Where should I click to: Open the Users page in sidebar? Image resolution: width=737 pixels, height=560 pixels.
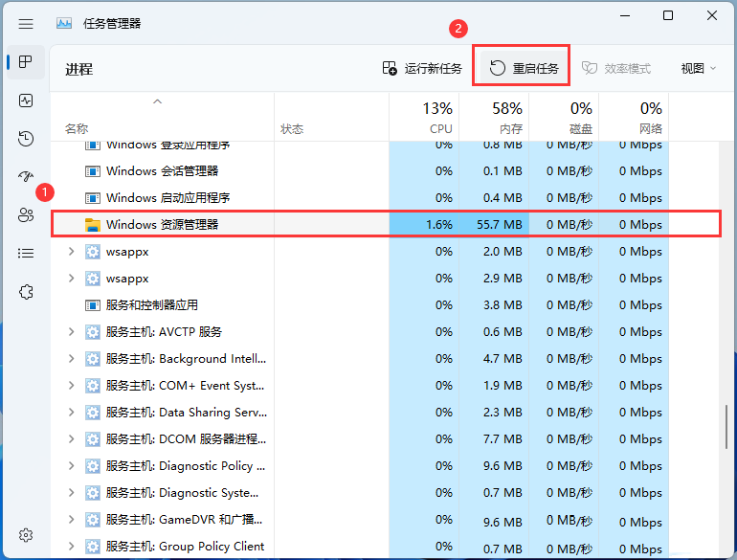[x=26, y=214]
